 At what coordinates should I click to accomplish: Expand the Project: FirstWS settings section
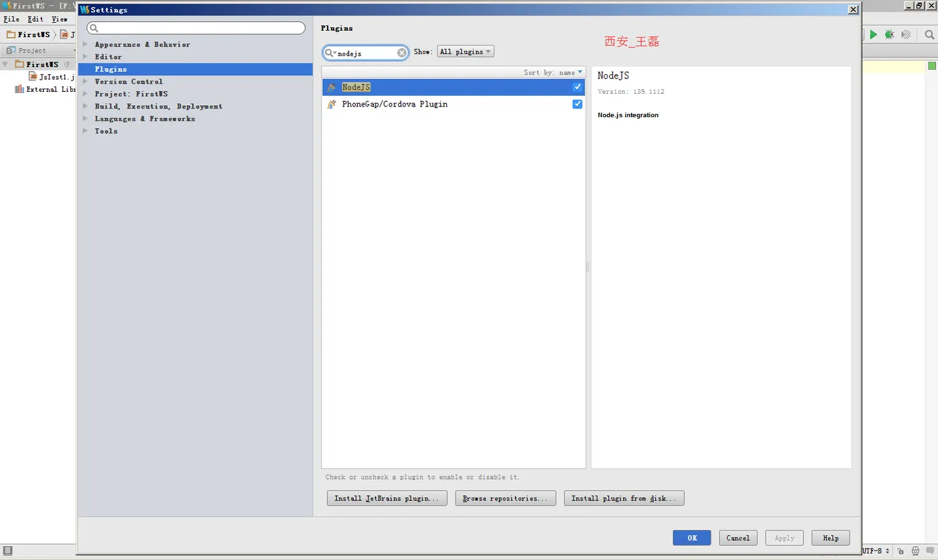[85, 94]
